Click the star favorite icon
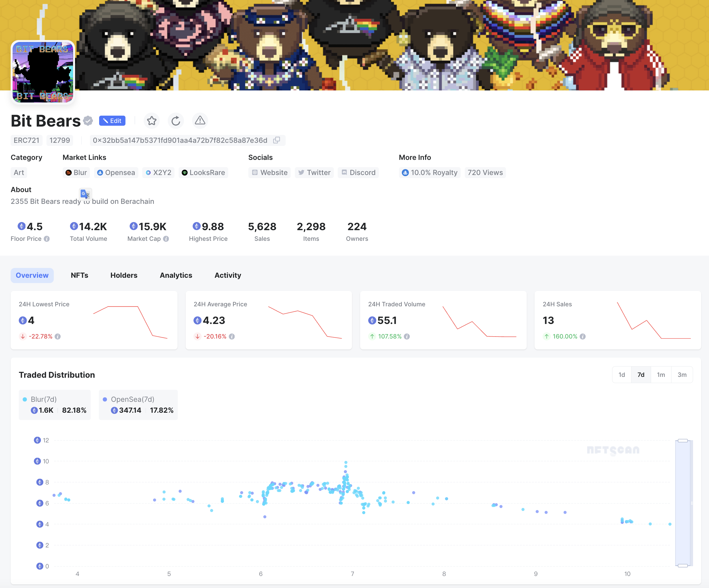Viewport: 709px width, 588px height. 151,120
